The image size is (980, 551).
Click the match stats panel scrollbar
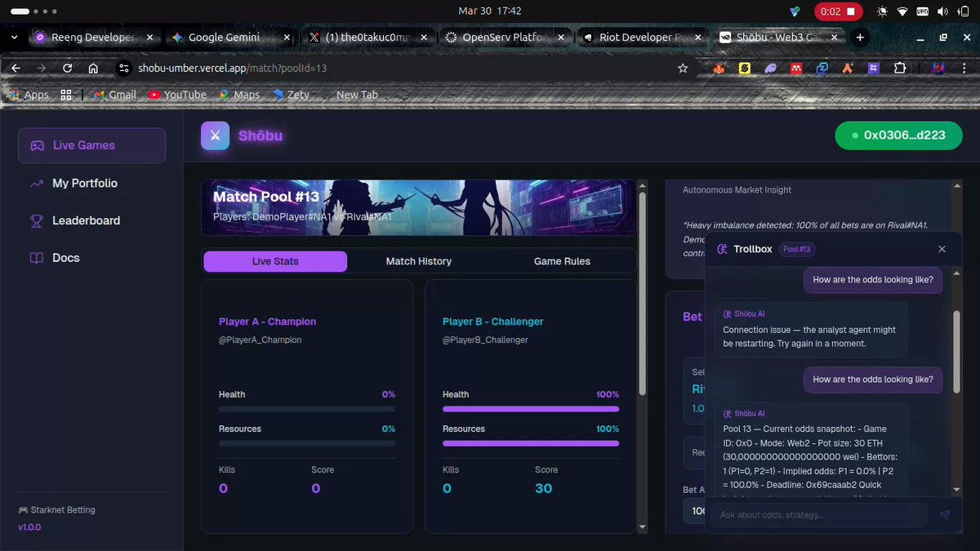click(x=642, y=294)
